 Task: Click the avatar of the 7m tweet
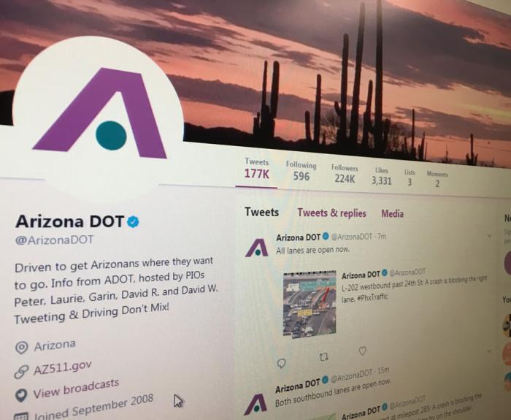point(256,248)
